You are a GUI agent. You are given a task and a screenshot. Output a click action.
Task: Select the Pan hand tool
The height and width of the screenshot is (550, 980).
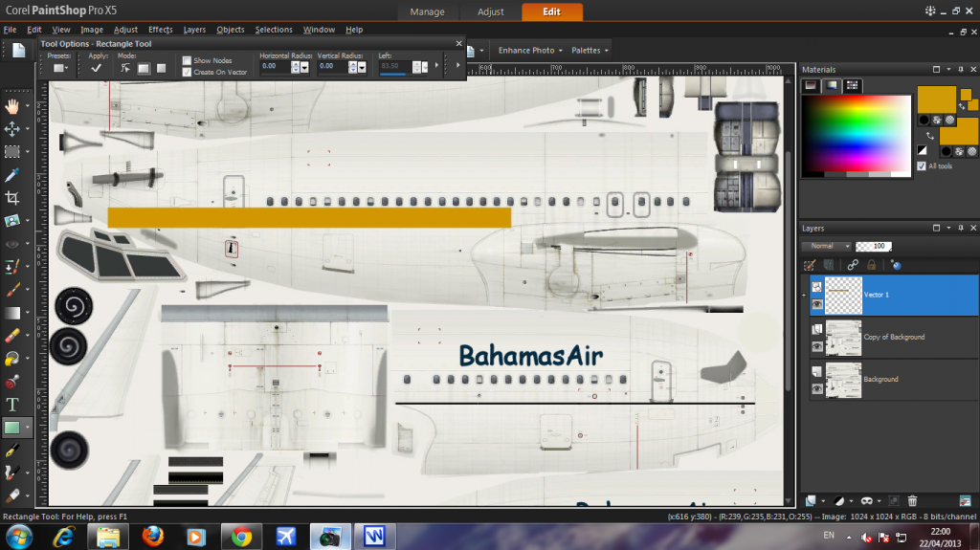12,105
